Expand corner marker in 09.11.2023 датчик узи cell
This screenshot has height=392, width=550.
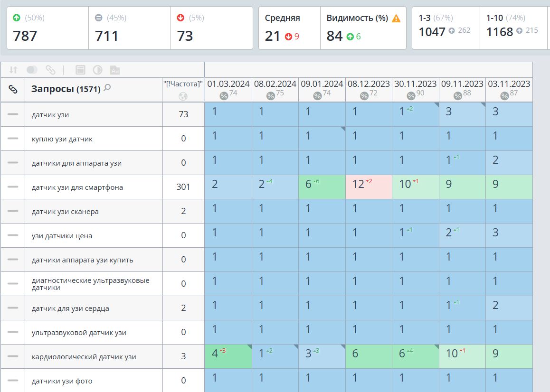(483, 104)
